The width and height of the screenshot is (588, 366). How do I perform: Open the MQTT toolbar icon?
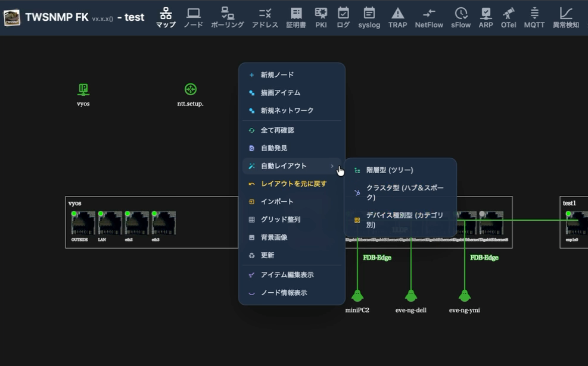534,18
